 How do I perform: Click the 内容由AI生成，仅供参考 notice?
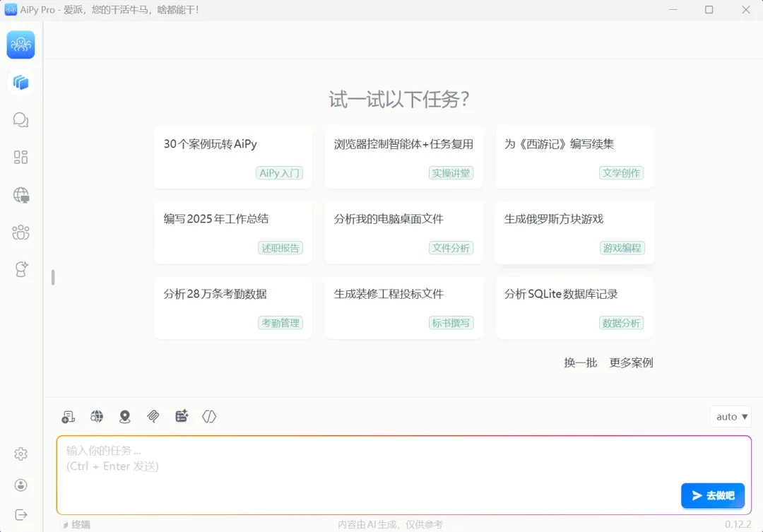coord(390,524)
